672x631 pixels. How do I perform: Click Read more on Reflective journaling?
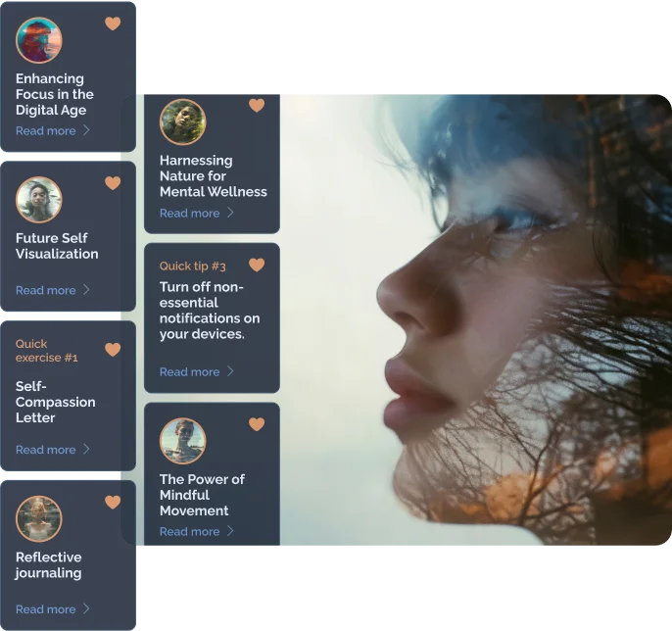pyautogui.click(x=45, y=609)
